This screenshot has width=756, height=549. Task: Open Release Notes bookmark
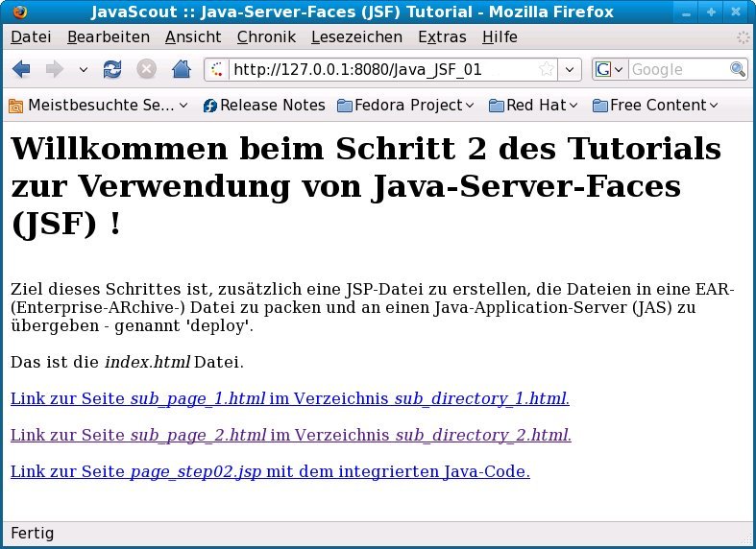pos(264,106)
